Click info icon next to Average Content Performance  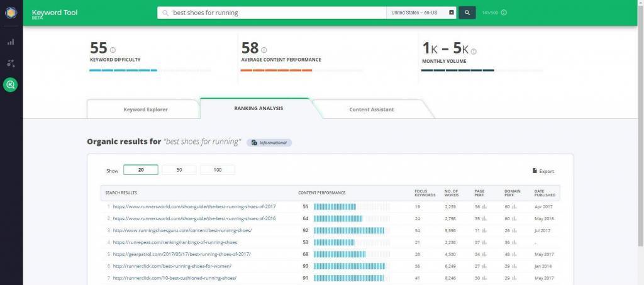click(x=264, y=50)
